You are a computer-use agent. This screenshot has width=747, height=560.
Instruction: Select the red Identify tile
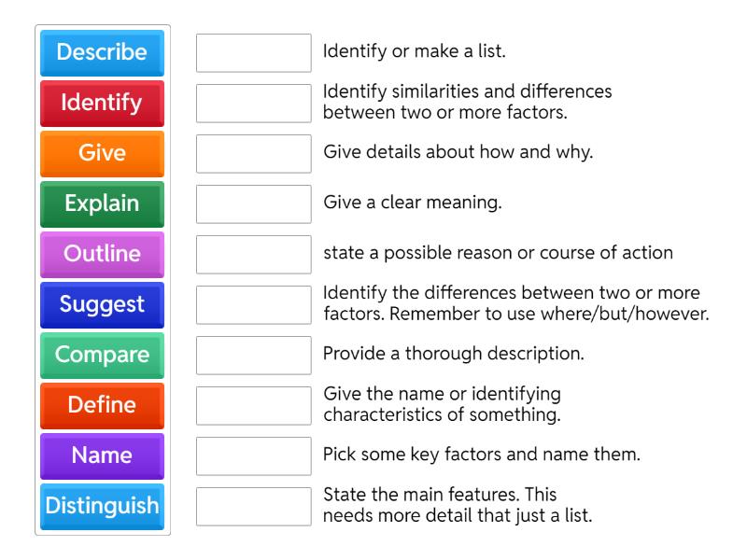tap(102, 103)
